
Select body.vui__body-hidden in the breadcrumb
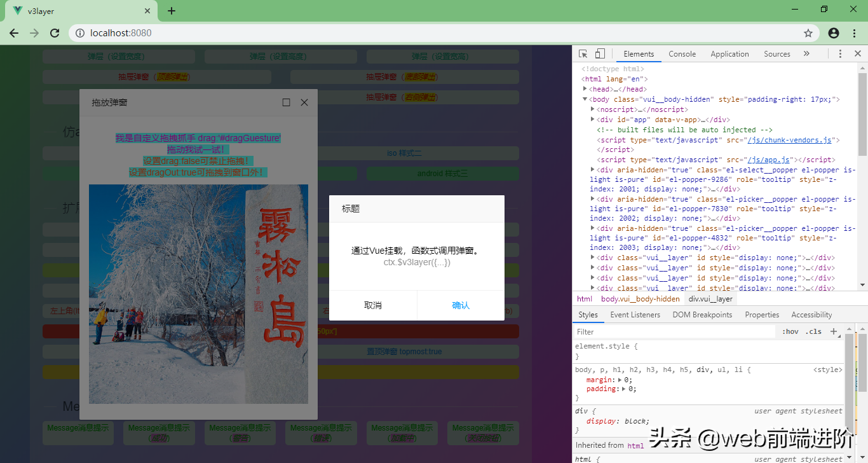pos(641,299)
